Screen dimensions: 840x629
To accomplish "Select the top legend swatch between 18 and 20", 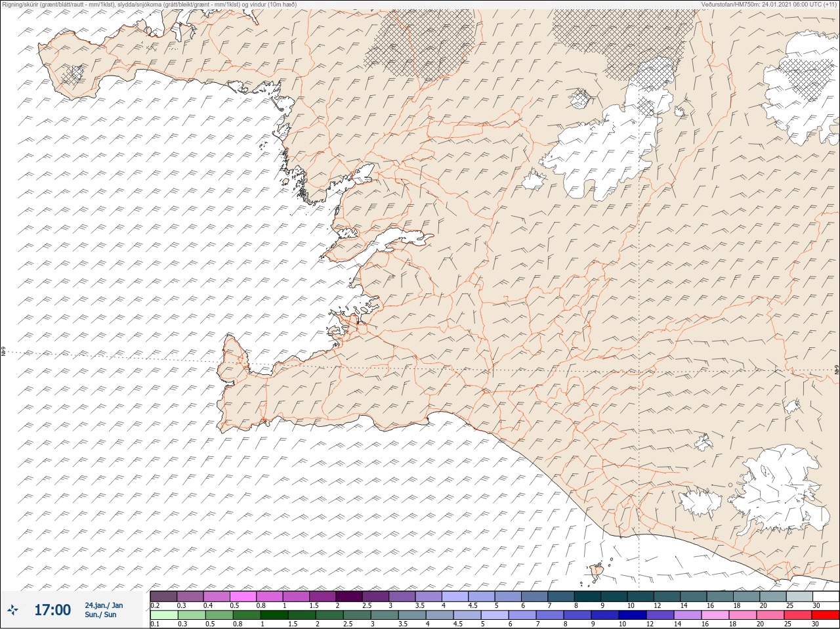I will pyautogui.click(x=746, y=596).
